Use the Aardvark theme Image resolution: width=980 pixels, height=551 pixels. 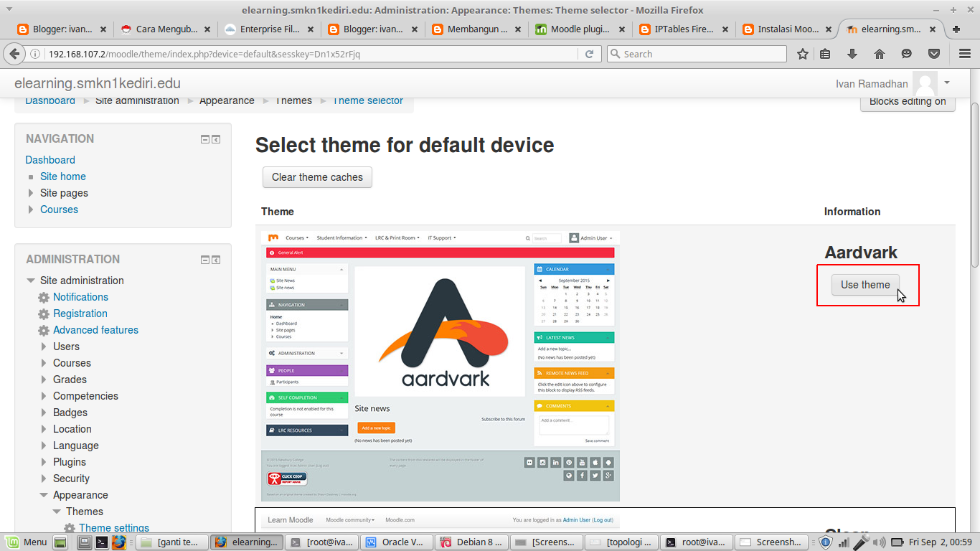(x=865, y=285)
